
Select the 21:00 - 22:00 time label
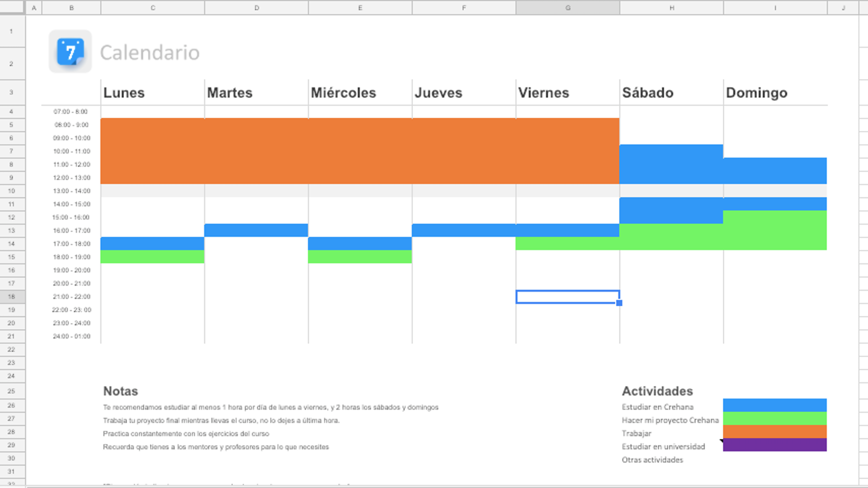71,297
